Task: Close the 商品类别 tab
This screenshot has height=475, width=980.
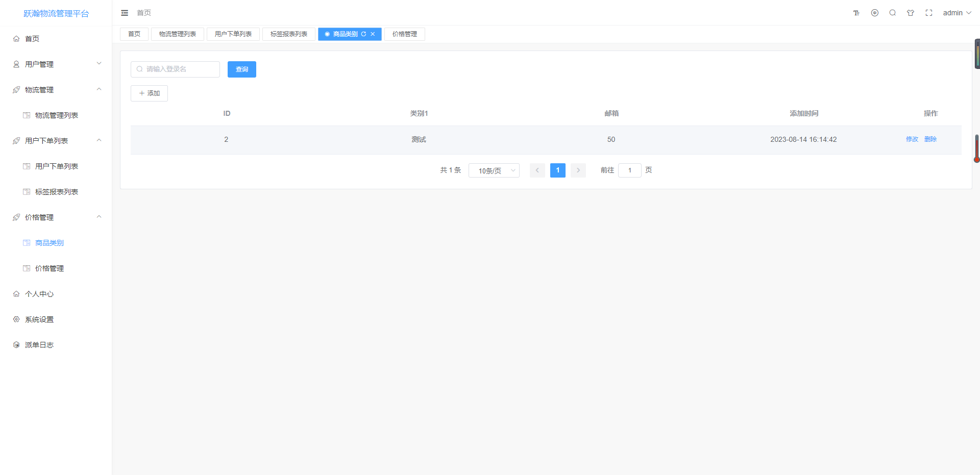Action: click(373, 34)
